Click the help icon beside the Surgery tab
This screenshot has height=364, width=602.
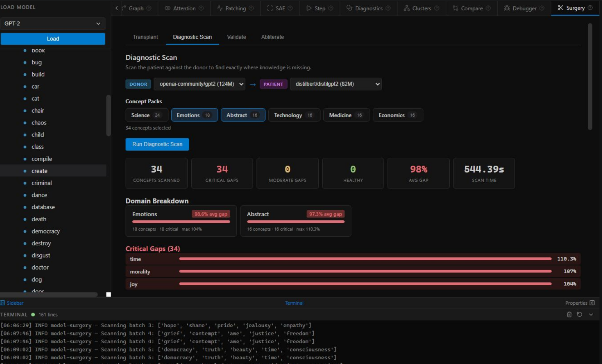pyautogui.click(x=590, y=8)
